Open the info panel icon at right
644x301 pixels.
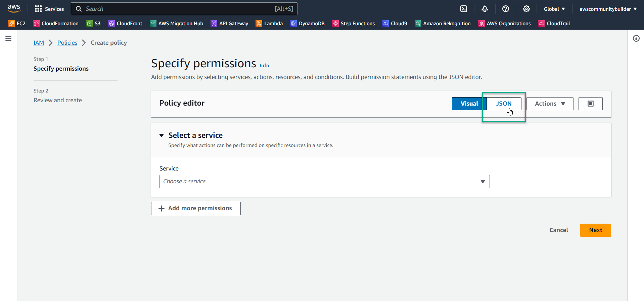pos(636,38)
